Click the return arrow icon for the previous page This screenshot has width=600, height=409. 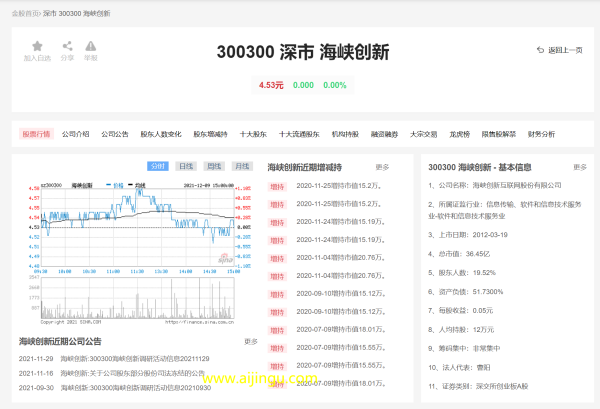point(540,50)
